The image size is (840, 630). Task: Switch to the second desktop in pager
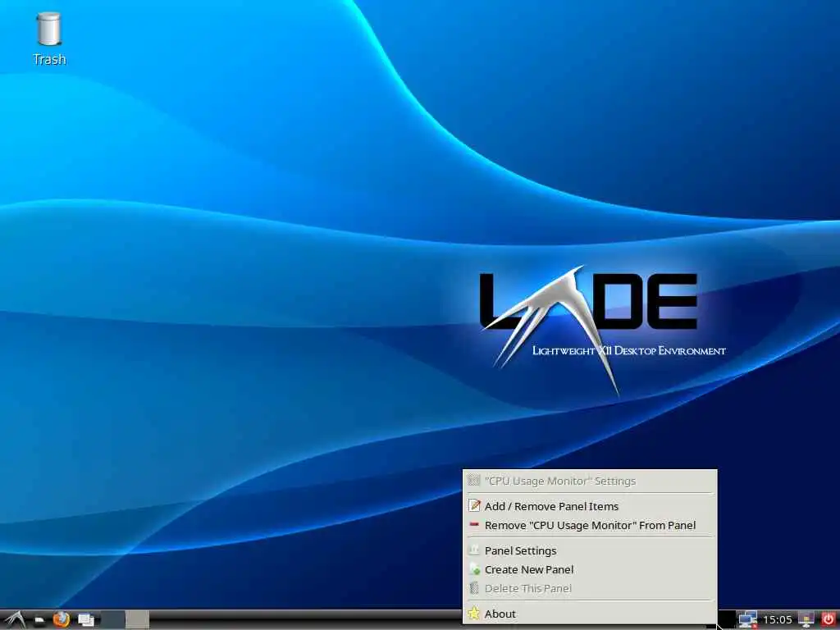coord(137,620)
